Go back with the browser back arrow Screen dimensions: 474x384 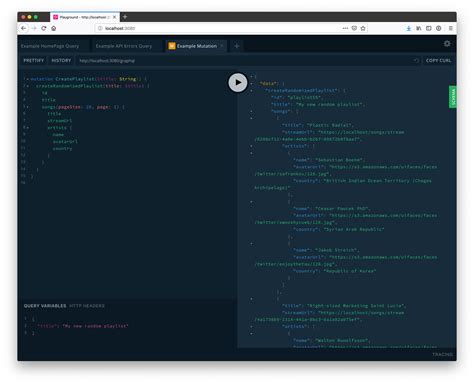tap(23, 28)
